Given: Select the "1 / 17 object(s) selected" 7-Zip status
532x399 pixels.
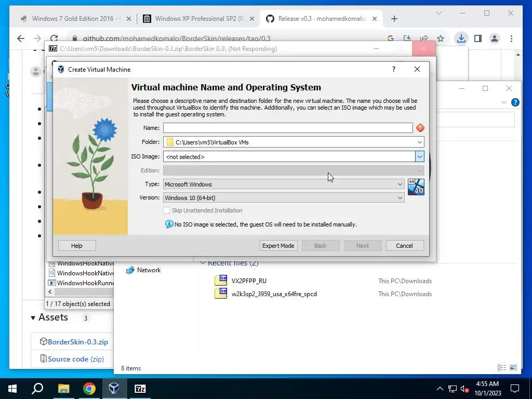Looking at the screenshot, I should click(x=78, y=303).
